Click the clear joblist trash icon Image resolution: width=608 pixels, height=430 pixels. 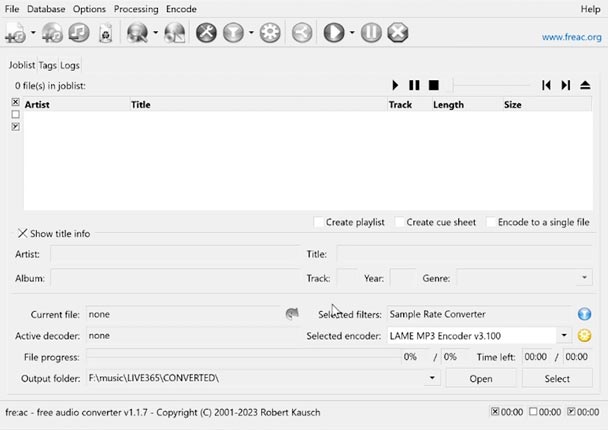[x=105, y=34]
